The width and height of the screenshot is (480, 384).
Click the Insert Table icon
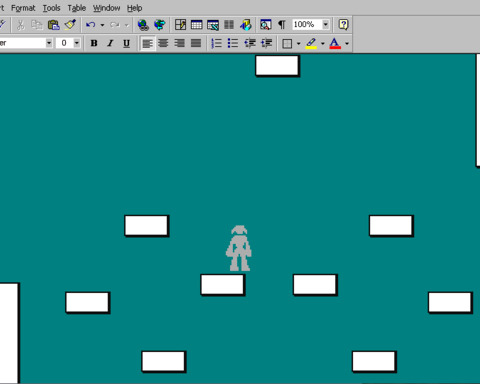coord(197,25)
